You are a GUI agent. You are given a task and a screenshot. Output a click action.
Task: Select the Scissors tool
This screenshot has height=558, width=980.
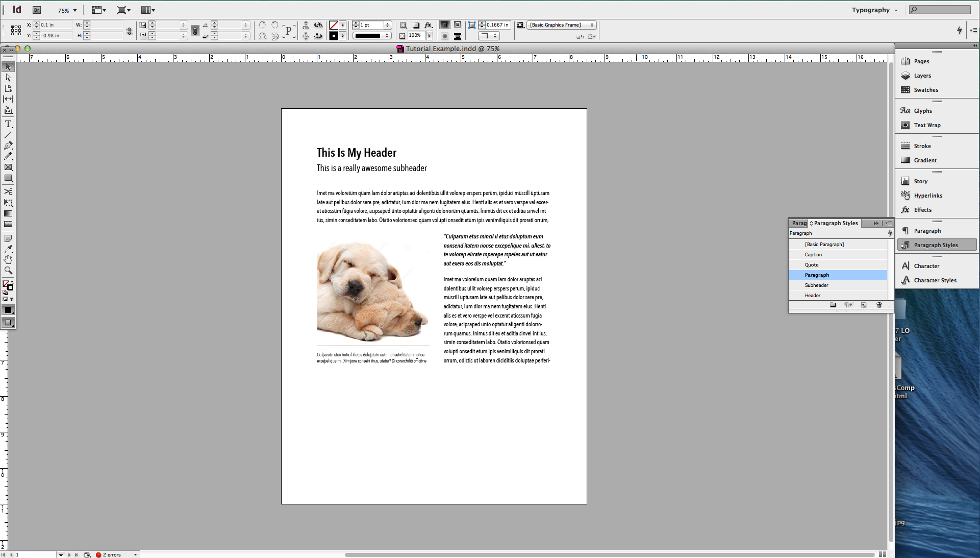pos(8,191)
